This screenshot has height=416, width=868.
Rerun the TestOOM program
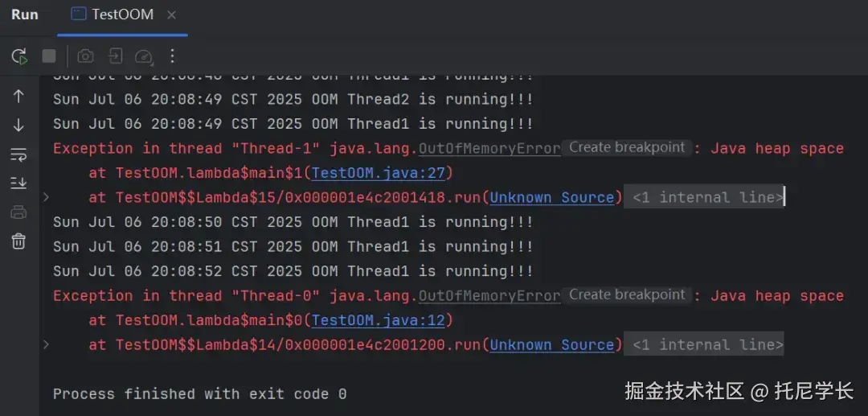click(19, 56)
